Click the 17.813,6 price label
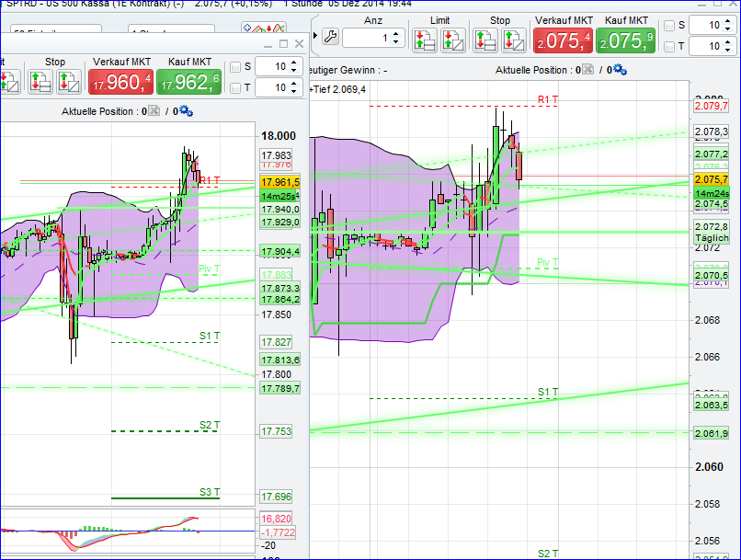 pos(280,360)
